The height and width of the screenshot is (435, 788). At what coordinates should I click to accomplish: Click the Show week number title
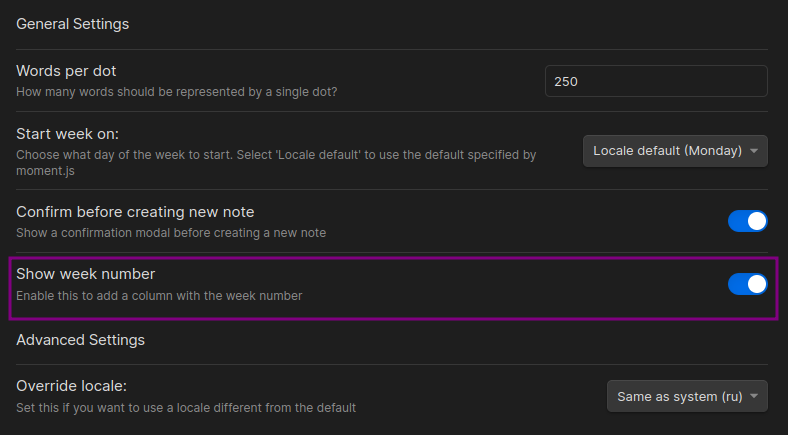click(85, 274)
